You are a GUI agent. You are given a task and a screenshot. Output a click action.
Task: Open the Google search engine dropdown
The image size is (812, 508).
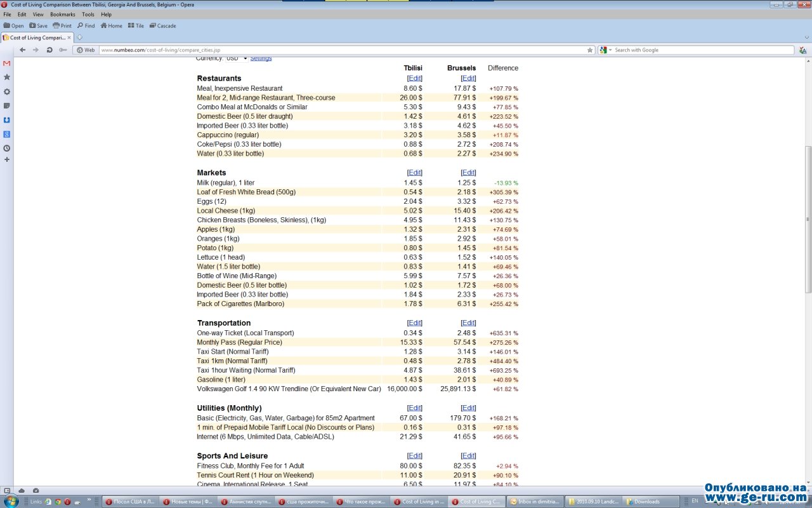coord(606,50)
